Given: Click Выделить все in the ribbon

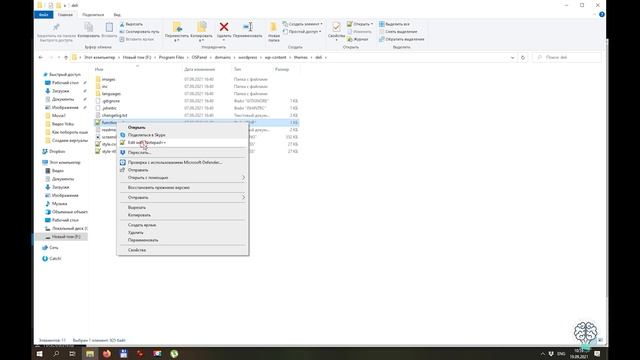Looking at the screenshot, I should 394,24.
